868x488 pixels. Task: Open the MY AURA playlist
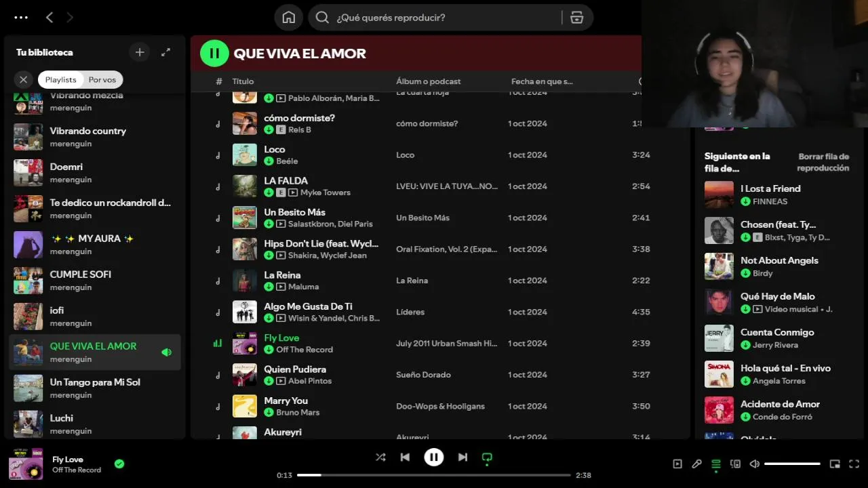pyautogui.click(x=95, y=245)
